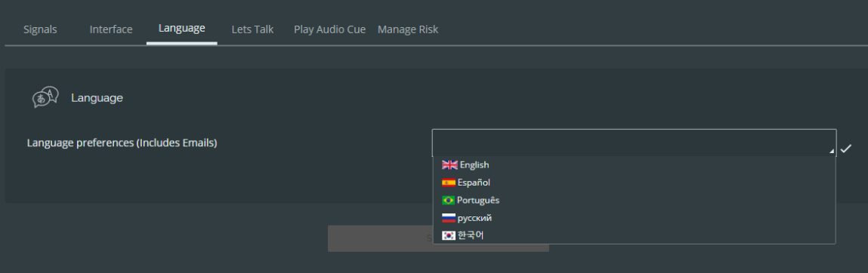Viewport: 868px width, 273px height.
Task: Go to the Lets Talk tab
Action: (252, 29)
